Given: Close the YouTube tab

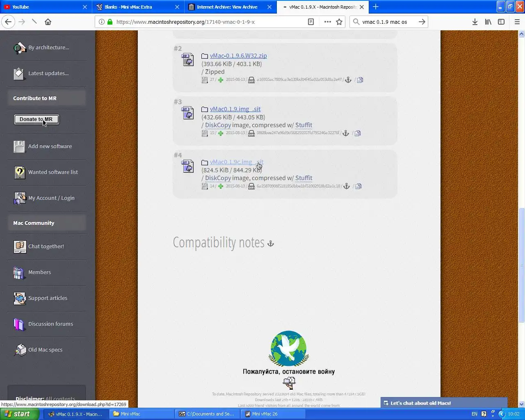Looking at the screenshot, I should [x=85, y=7].
